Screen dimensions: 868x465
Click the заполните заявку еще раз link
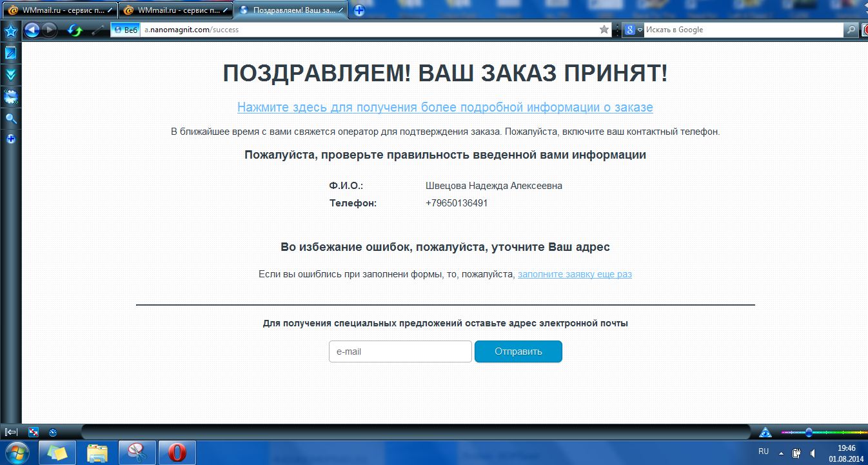pos(575,274)
